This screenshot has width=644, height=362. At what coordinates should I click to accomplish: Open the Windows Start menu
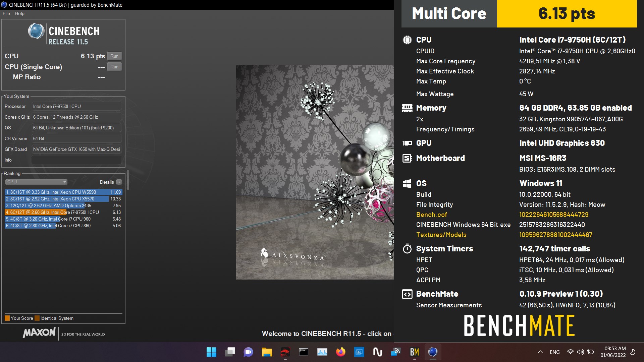coord(211,352)
